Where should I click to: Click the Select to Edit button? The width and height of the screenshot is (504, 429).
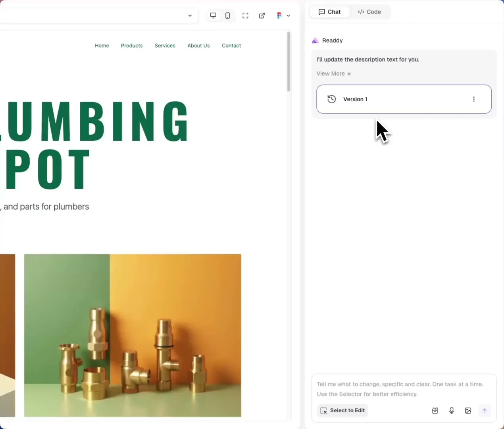coord(342,410)
